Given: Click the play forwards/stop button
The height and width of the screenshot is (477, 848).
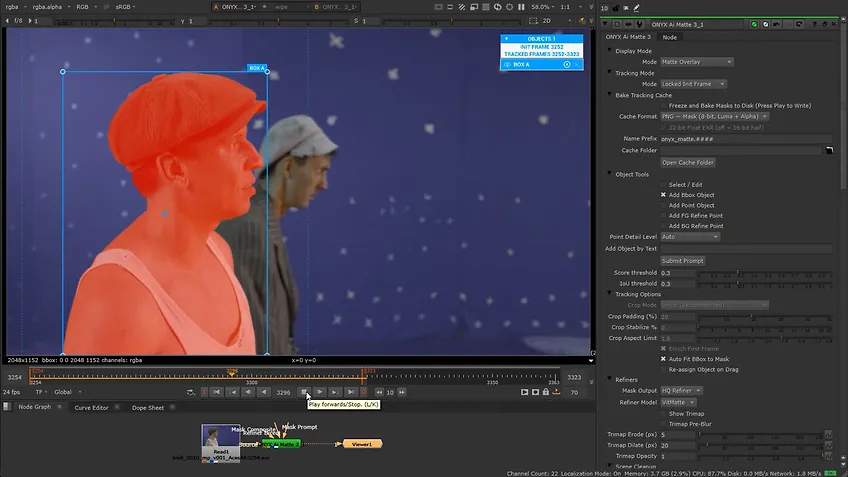Looking at the screenshot, I should coord(304,392).
